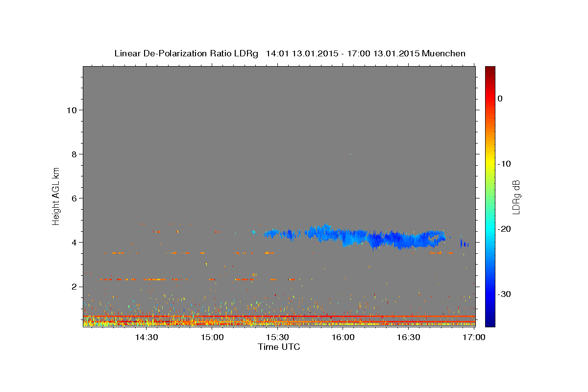Click the 'LDRg dB' colorbar label
Viewport: 588px width, 392px height.
pos(515,196)
